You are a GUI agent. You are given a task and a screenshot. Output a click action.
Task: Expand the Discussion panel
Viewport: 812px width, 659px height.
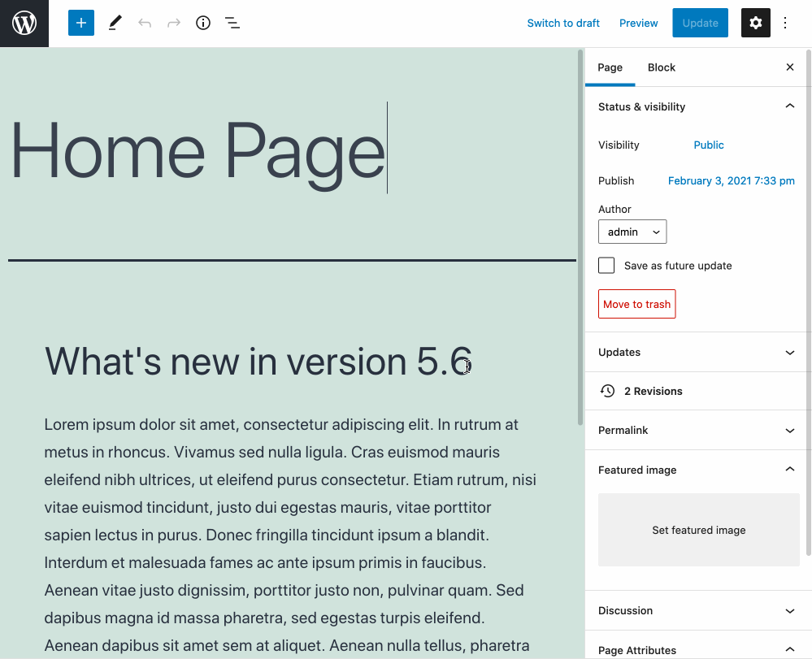pyautogui.click(x=698, y=610)
